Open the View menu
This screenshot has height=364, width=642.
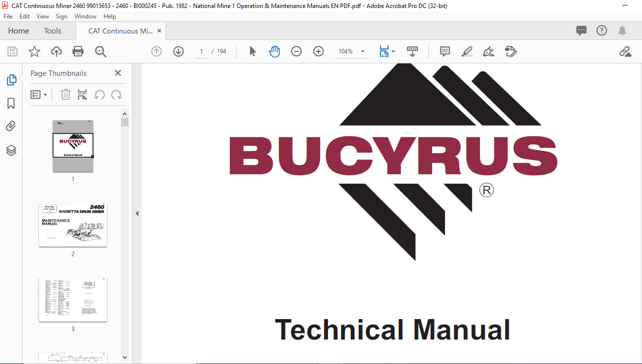[42, 16]
